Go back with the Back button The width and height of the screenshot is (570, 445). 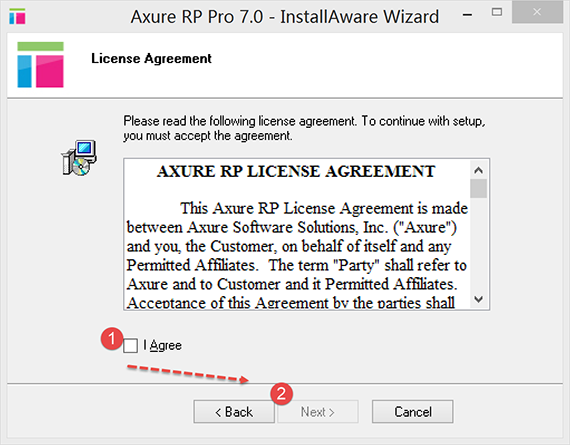(x=234, y=412)
